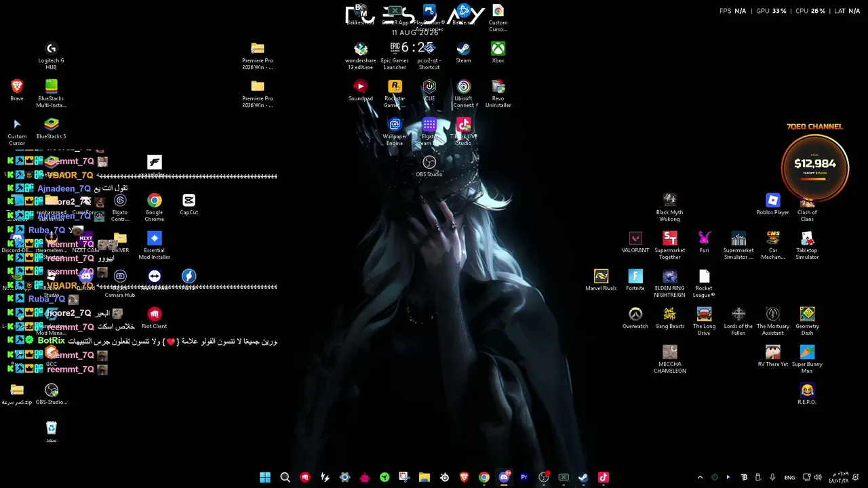The height and width of the screenshot is (488, 868).
Task: Open wondershare 12 edit.exe icon
Action: tap(360, 56)
